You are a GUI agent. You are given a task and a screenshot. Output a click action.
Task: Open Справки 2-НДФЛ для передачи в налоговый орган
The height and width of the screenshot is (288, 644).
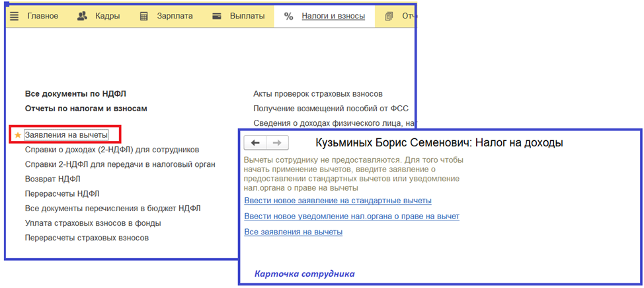[x=120, y=164]
